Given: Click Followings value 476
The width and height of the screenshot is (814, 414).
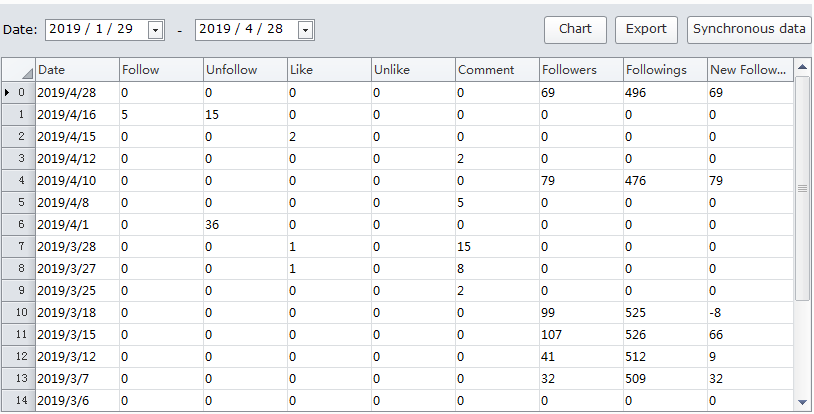Looking at the screenshot, I should (666, 180).
